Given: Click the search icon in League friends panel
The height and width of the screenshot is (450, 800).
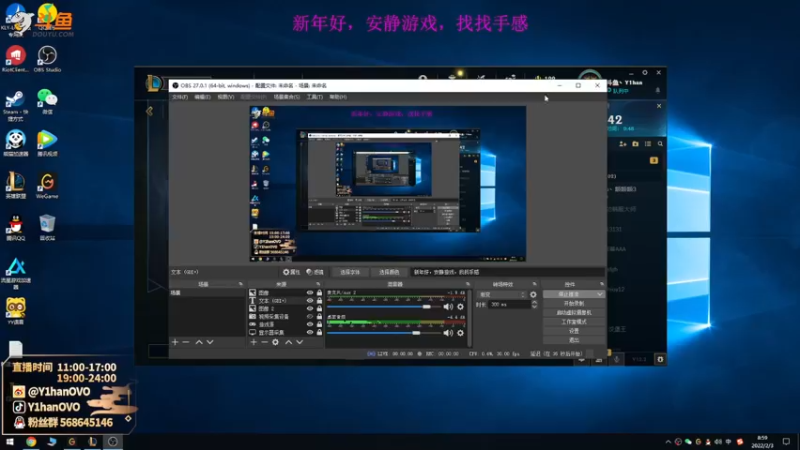Looking at the screenshot, I should point(660,144).
